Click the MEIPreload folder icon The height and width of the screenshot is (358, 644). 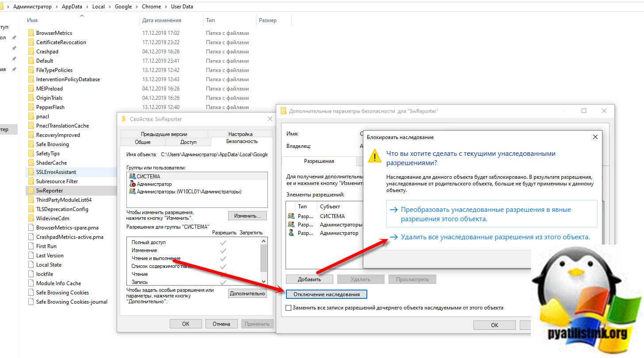[30, 89]
